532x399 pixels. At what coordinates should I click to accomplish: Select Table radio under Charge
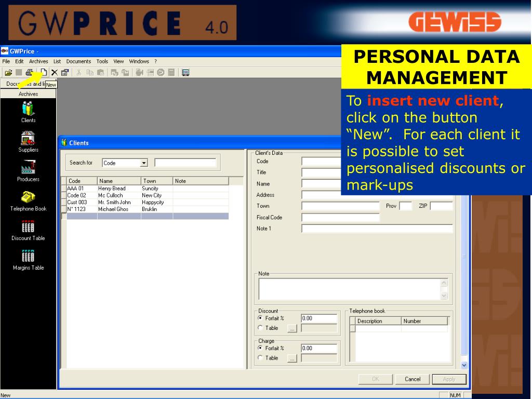point(260,357)
